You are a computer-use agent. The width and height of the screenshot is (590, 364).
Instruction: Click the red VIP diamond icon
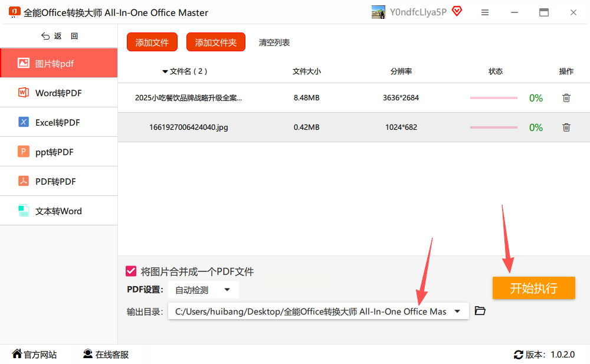[457, 11]
